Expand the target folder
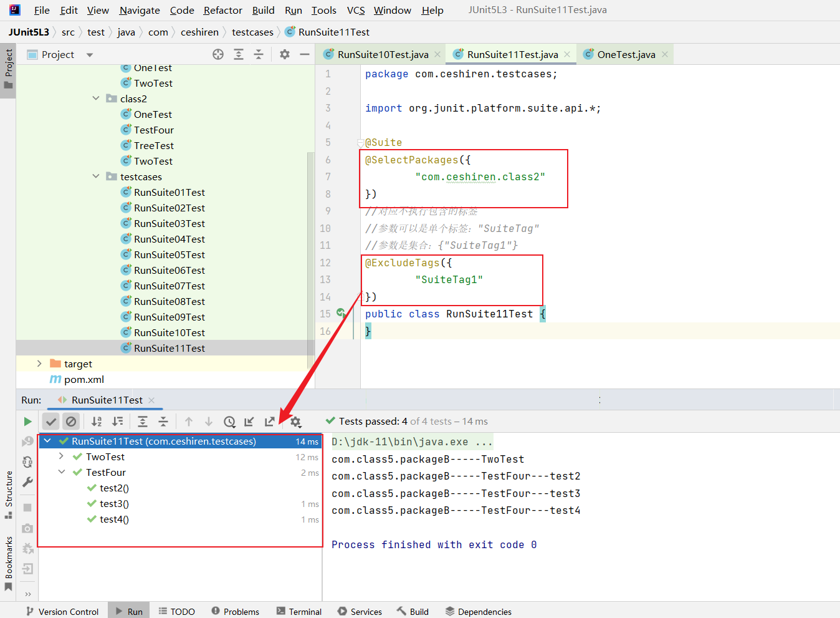Screen dimensions: 840x618 tap(39, 364)
